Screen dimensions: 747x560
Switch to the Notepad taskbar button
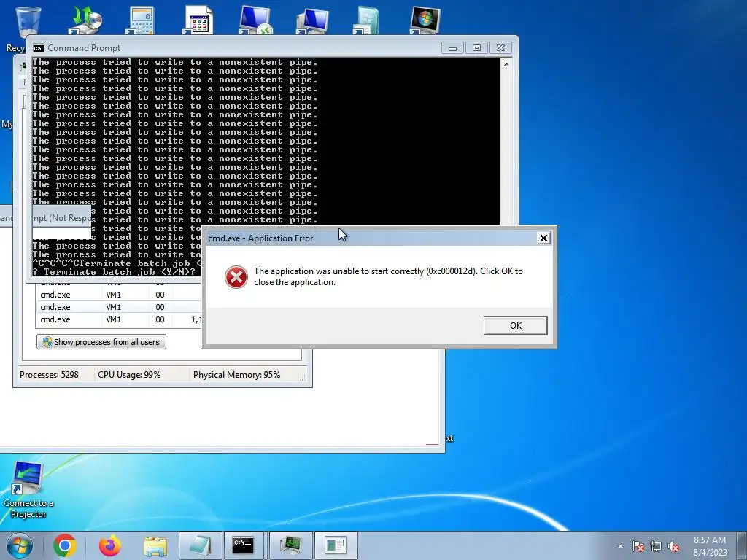tap(200, 545)
